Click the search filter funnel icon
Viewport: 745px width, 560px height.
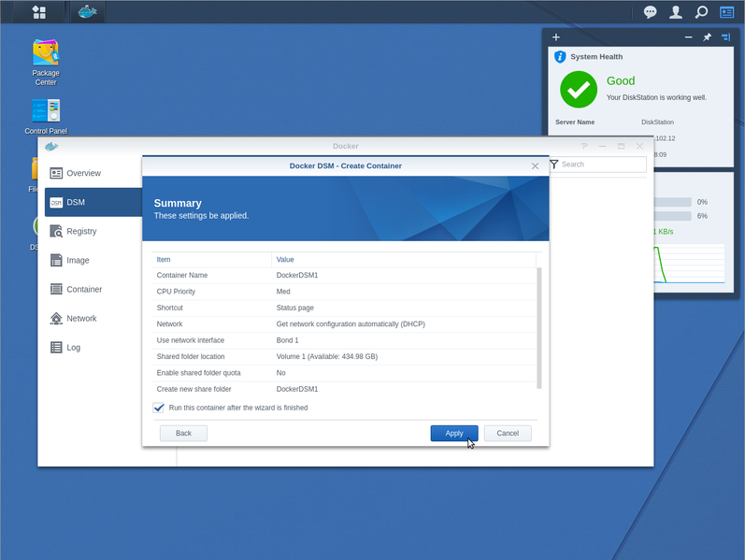coord(554,165)
